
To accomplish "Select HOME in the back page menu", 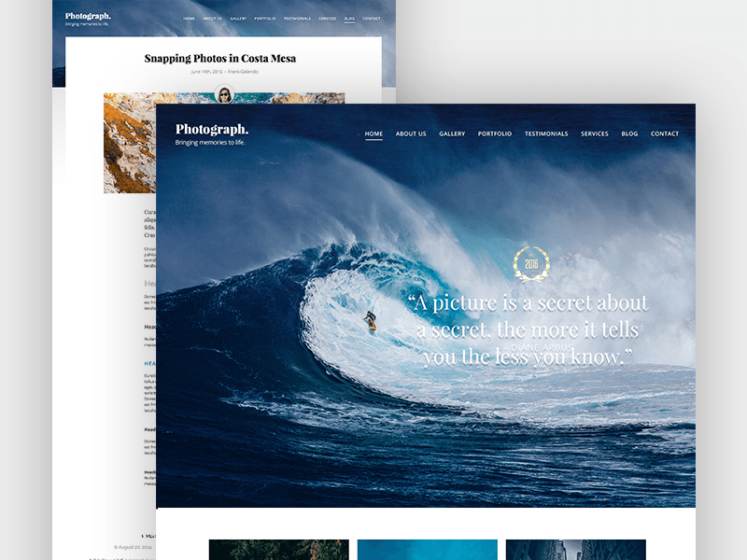I will (x=190, y=19).
